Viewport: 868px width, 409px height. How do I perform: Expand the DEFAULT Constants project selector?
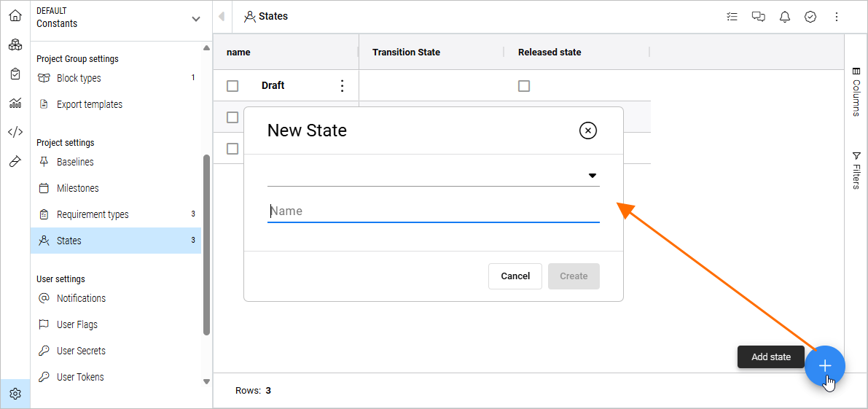pos(195,18)
